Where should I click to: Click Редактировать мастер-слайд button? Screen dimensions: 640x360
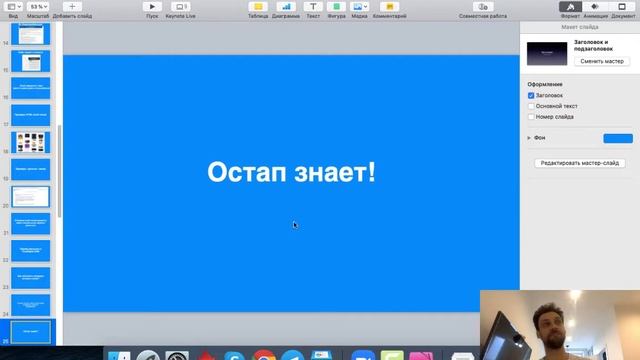(x=580, y=163)
